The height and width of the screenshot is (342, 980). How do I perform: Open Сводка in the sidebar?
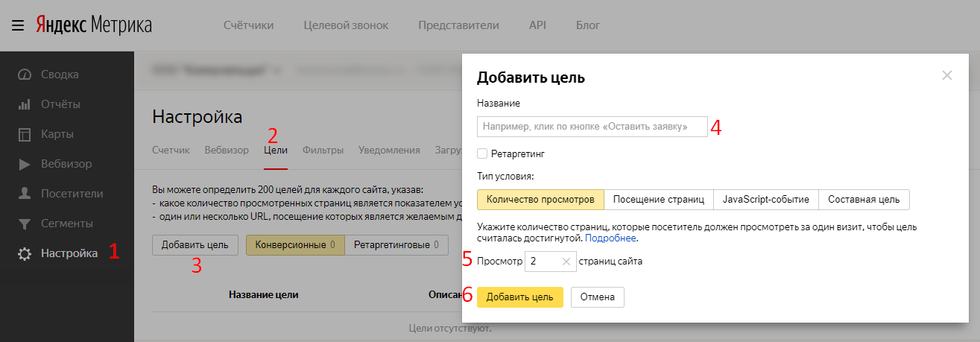pos(60,74)
